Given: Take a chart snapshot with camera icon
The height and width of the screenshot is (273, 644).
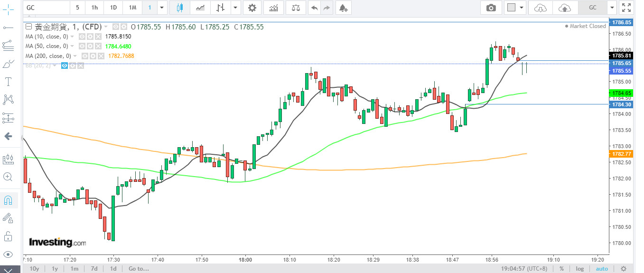Looking at the screenshot, I should (x=491, y=8).
